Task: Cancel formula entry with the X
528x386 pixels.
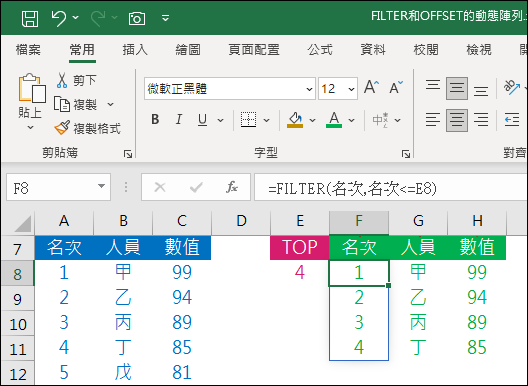Action: [160, 187]
